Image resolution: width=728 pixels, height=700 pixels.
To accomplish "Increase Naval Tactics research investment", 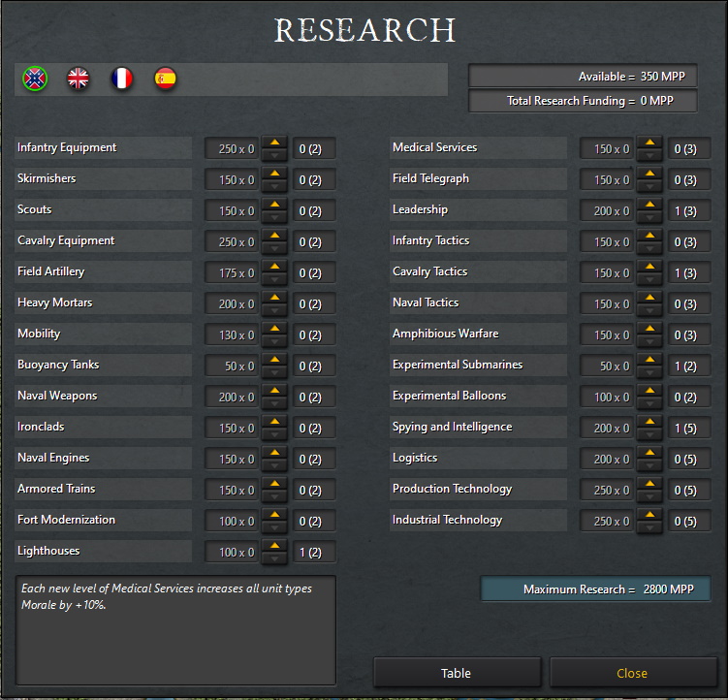I will point(650,298).
